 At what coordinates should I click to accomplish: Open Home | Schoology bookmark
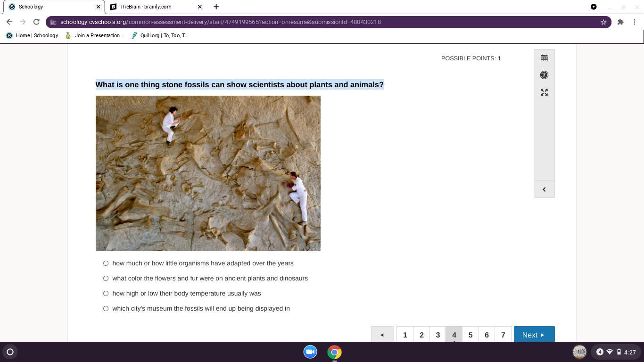pos(32,35)
